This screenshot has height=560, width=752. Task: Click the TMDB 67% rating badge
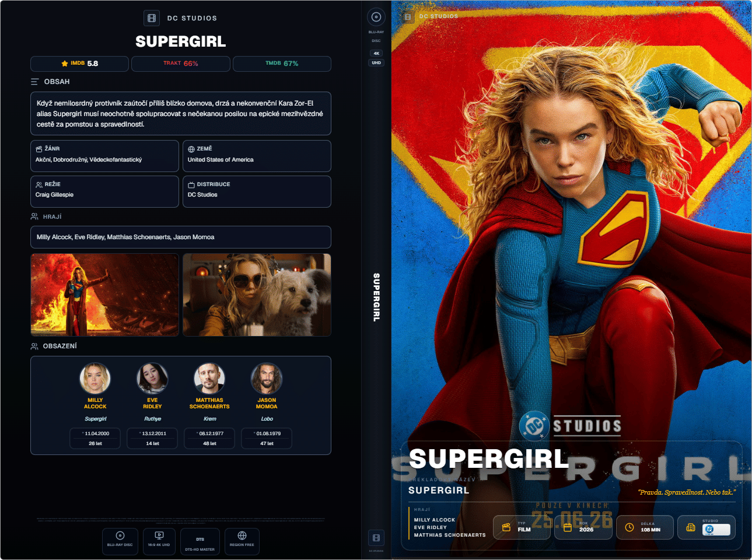282,64
